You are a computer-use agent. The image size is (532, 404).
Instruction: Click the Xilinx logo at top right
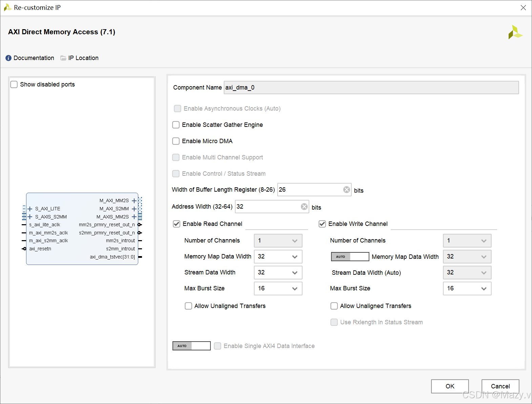coord(515,32)
